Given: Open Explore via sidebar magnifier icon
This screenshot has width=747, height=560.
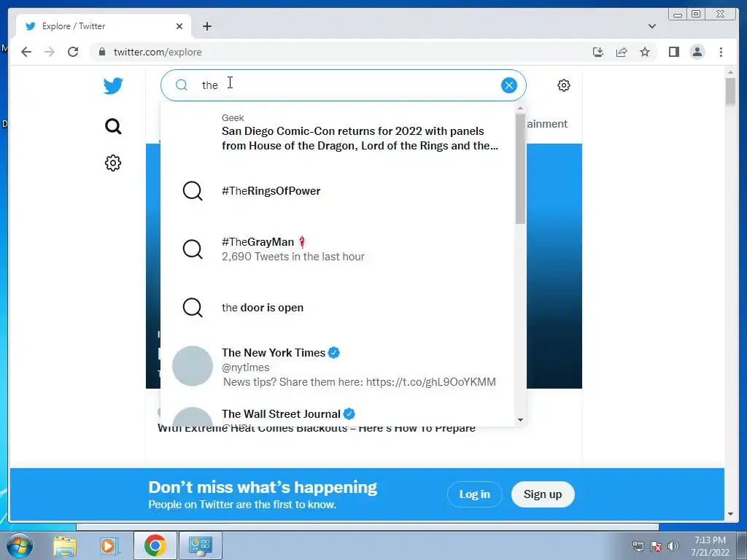Looking at the screenshot, I should [113, 126].
